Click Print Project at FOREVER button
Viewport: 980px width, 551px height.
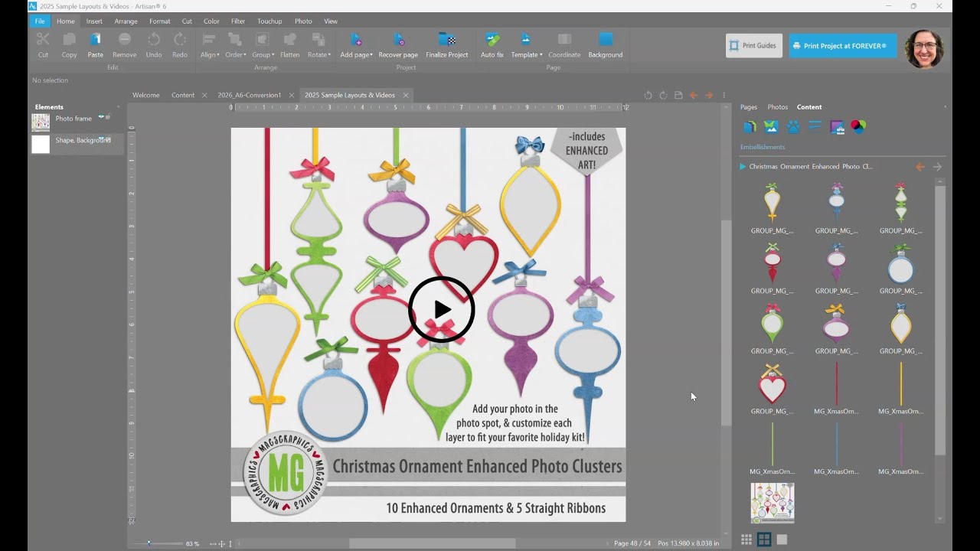point(843,46)
